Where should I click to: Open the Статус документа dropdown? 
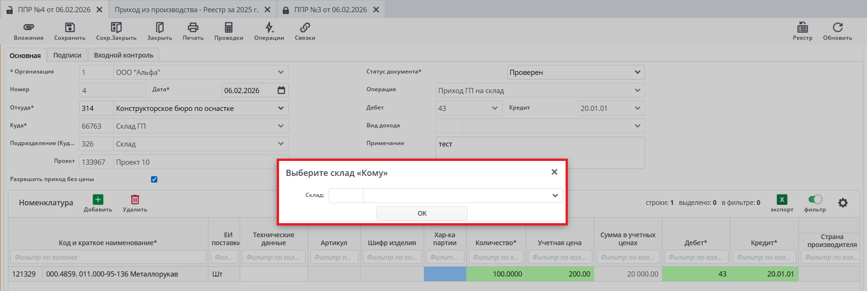637,73
